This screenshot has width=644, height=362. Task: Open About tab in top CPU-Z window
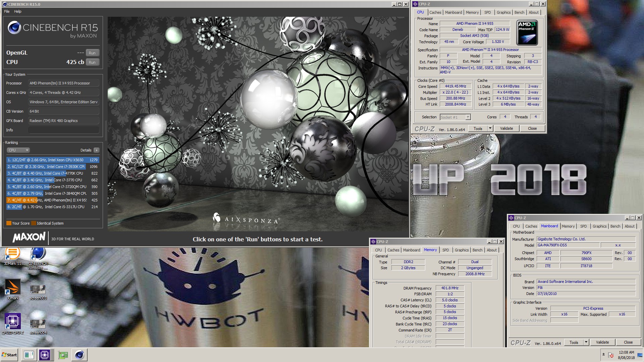point(534,12)
